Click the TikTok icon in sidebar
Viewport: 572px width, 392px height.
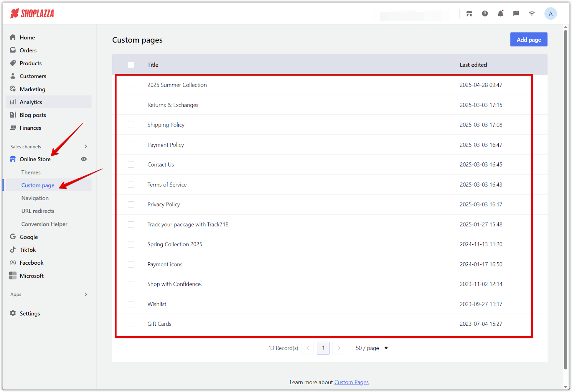(13, 250)
